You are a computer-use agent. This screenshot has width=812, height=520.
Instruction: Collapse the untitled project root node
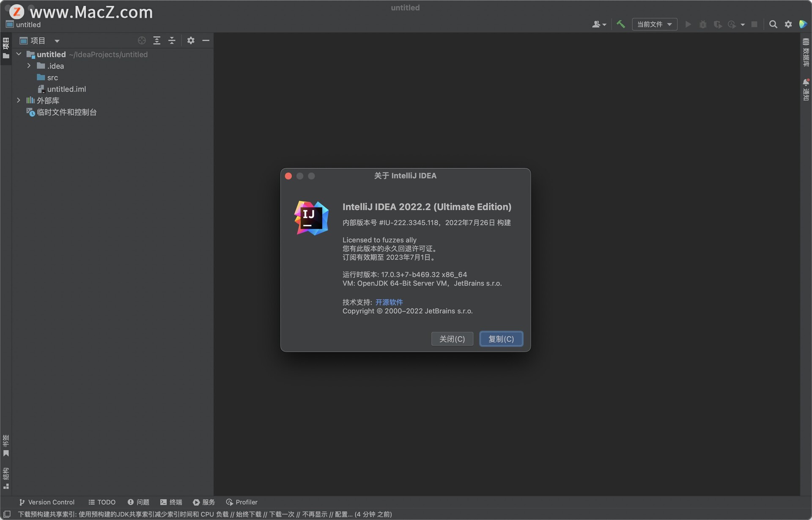pos(18,54)
